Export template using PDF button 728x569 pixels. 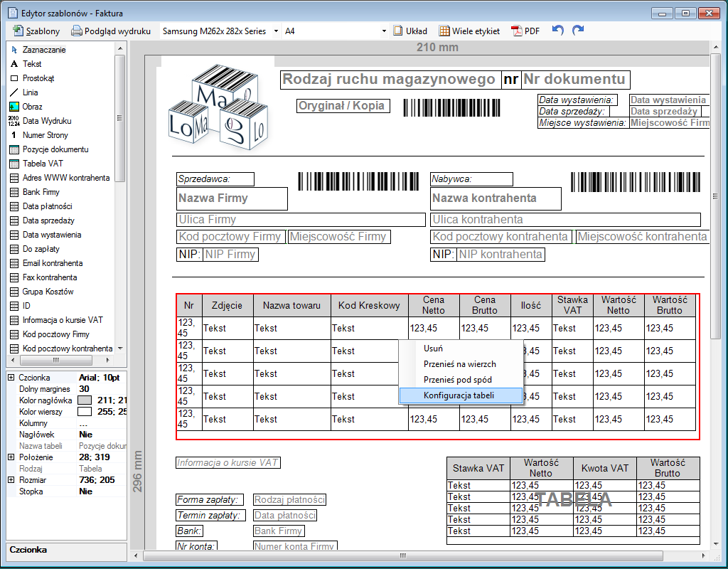click(526, 31)
